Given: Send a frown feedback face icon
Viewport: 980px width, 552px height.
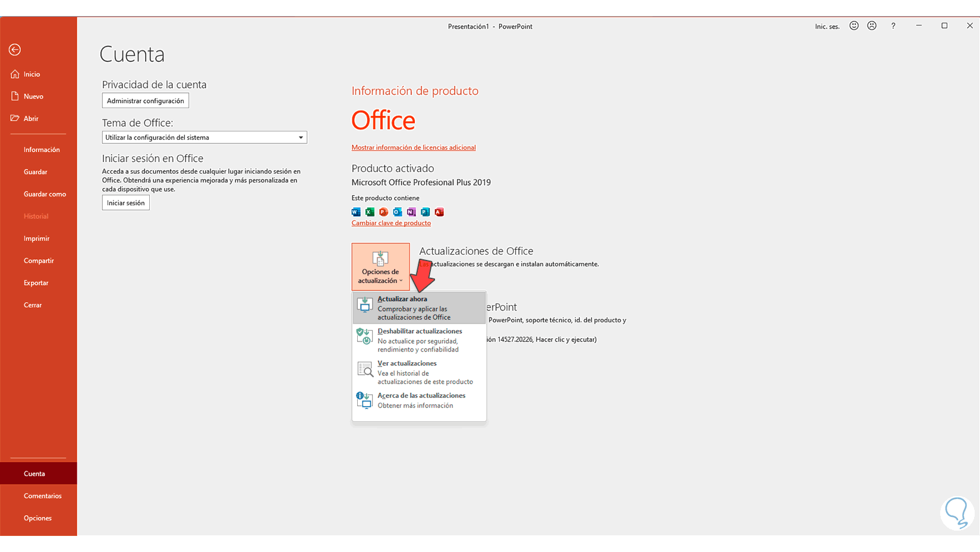Looking at the screenshot, I should 872,26.
